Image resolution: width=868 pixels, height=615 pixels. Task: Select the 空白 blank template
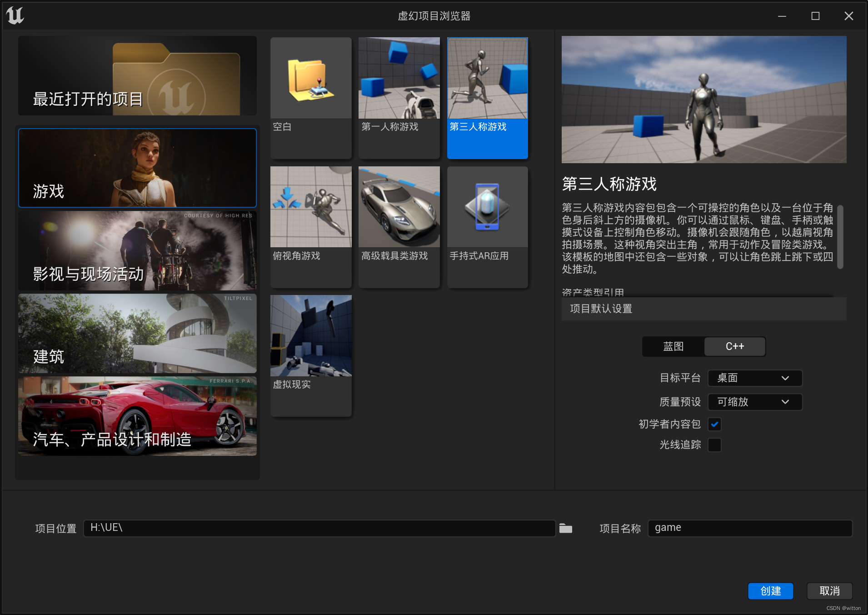point(310,98)
